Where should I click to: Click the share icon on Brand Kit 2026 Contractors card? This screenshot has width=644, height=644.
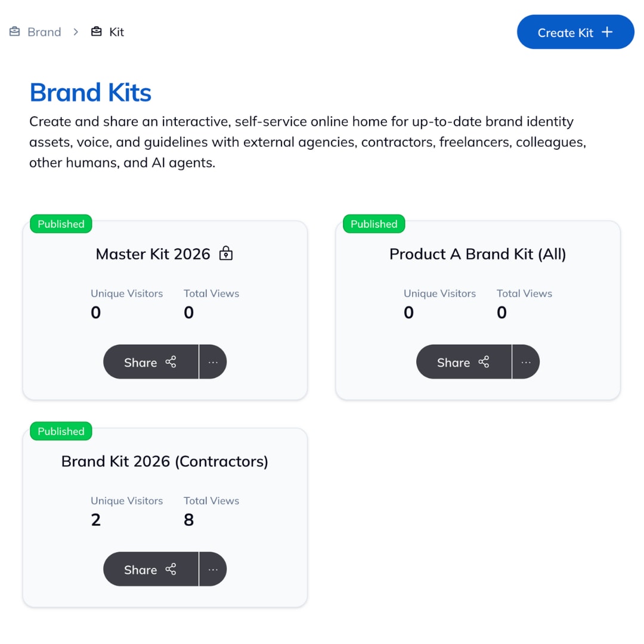[x=171, y=569]
